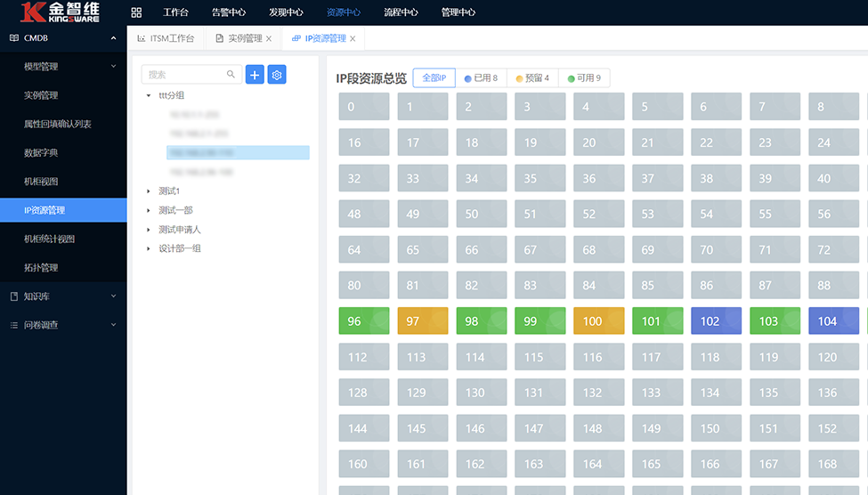
Task: Select the green IP 101
Action: click(x=658, y=321)
